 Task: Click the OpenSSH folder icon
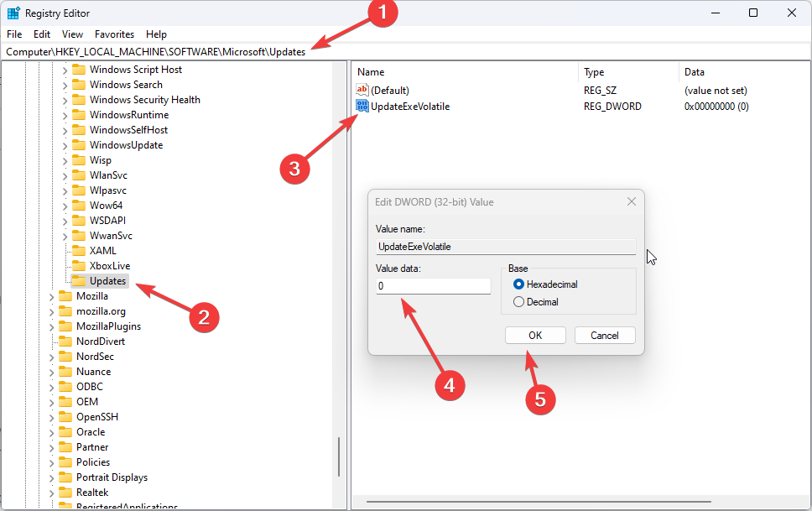pyautogui.click(x=65, y=417)
